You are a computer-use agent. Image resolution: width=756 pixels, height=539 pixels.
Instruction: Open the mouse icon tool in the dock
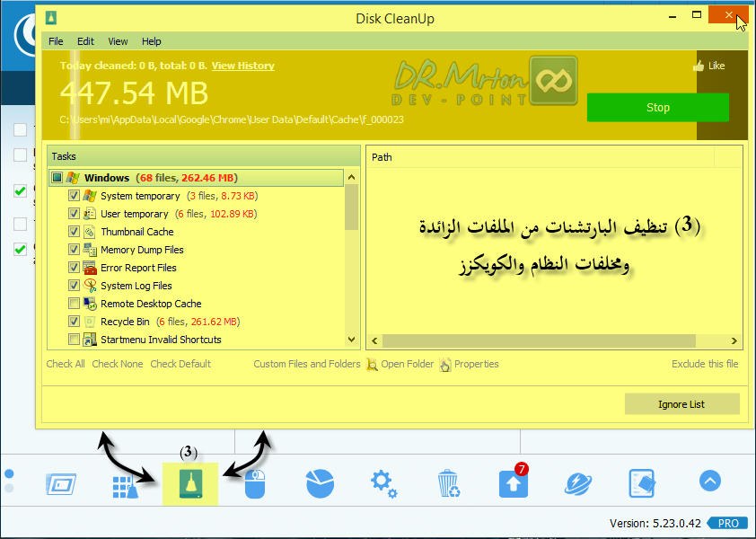255,484
